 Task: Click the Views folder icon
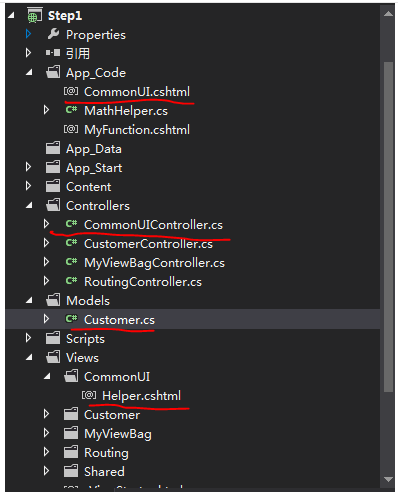tap(53, 357)
